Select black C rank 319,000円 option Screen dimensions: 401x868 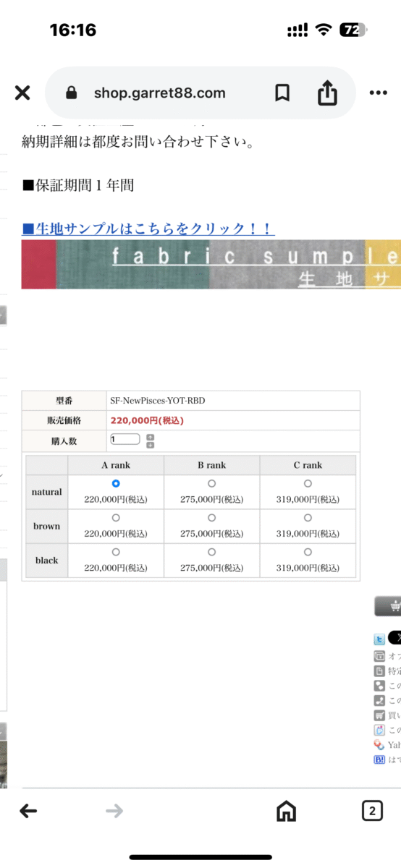click(x=308, y=552)
